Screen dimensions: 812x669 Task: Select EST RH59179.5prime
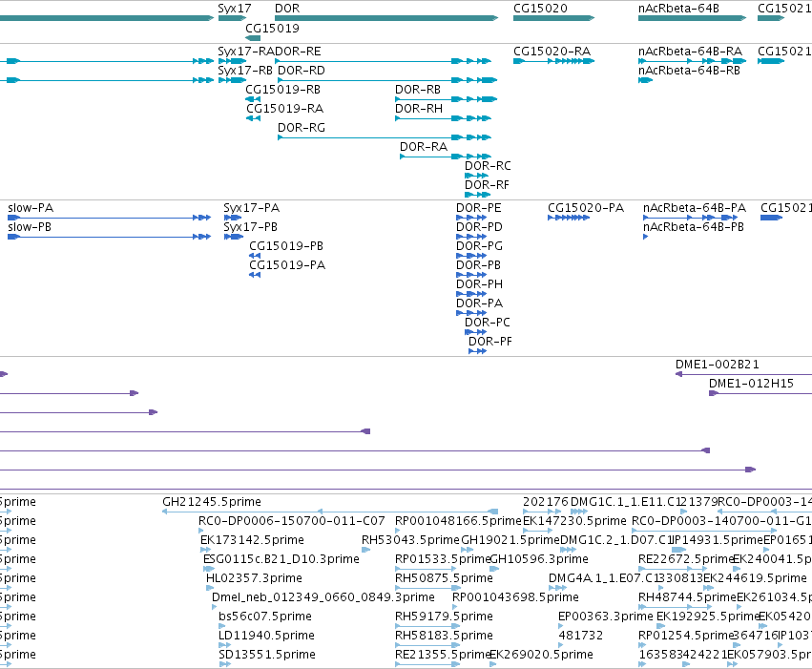click(444, 617)
